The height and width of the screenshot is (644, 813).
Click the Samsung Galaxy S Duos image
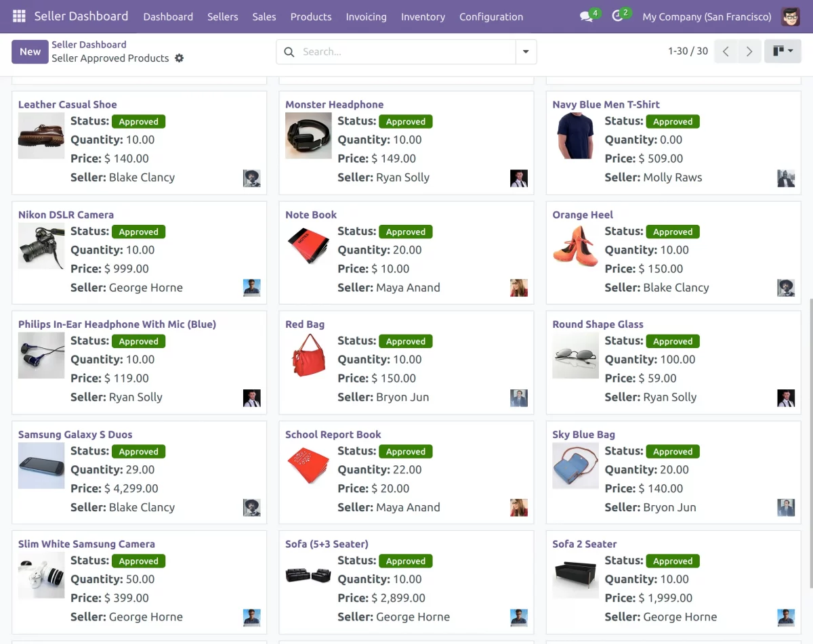[41, 466]
